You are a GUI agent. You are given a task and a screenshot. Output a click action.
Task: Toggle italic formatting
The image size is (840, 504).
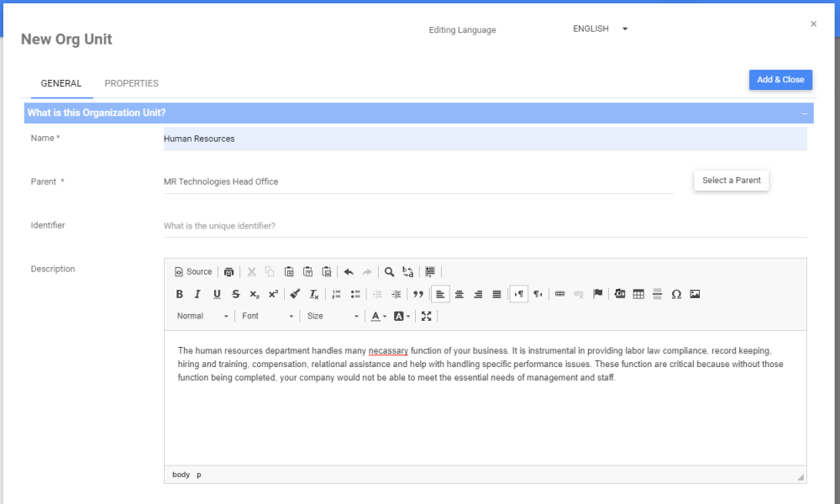(197, 294)
